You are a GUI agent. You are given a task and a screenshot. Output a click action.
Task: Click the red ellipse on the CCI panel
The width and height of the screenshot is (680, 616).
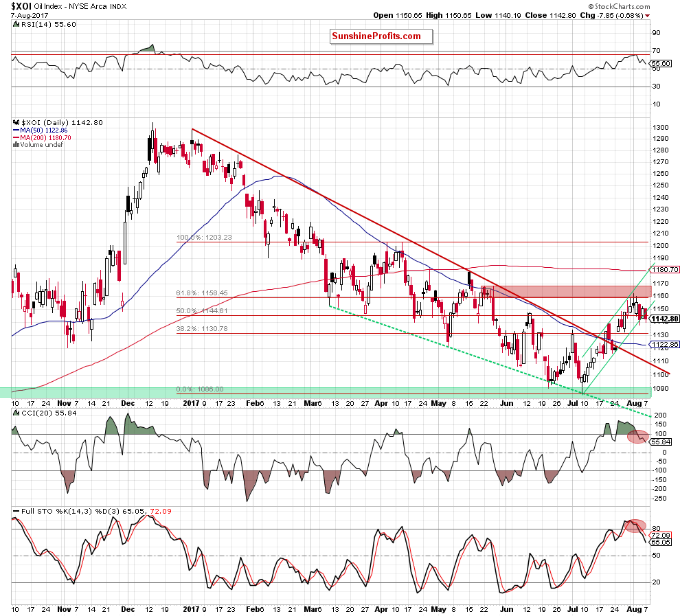click(637, 436)
